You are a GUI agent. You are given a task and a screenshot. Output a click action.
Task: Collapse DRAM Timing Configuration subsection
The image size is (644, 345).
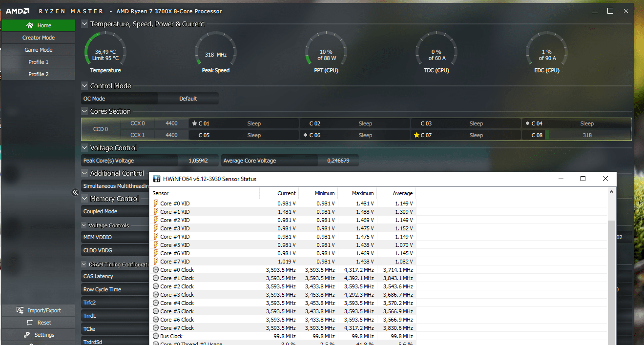coord(84,264)
